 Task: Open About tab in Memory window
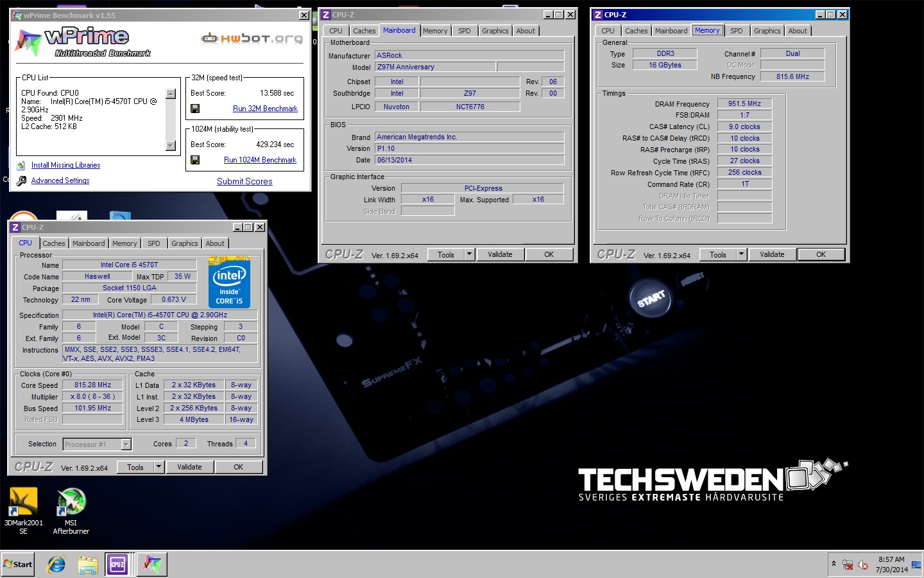(798, 31)
